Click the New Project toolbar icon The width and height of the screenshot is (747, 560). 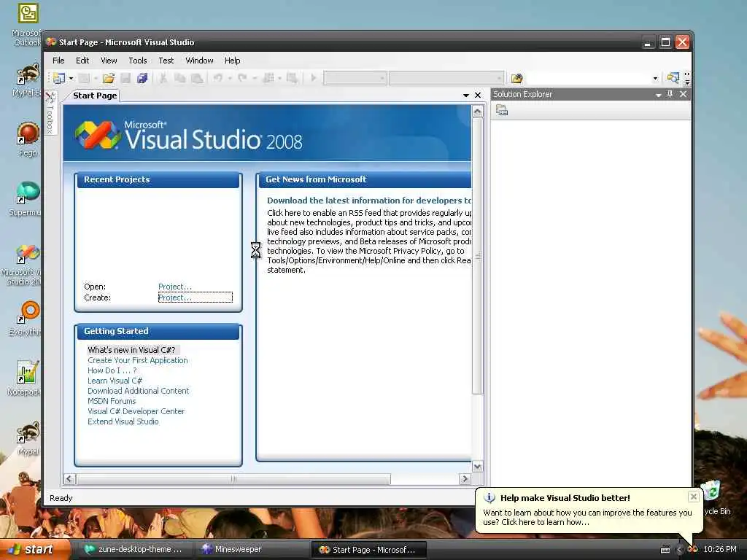(x=59, y=78)
